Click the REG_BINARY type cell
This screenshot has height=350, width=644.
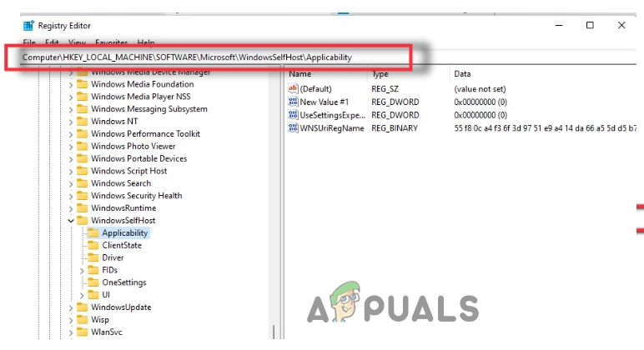(x=395, y=128)
